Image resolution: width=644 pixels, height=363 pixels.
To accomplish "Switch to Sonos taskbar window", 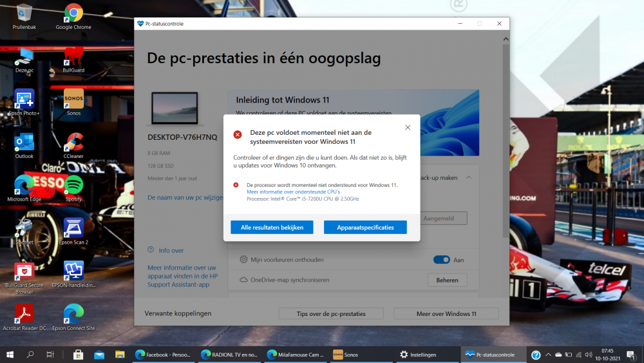I will [x=361, y=355].
